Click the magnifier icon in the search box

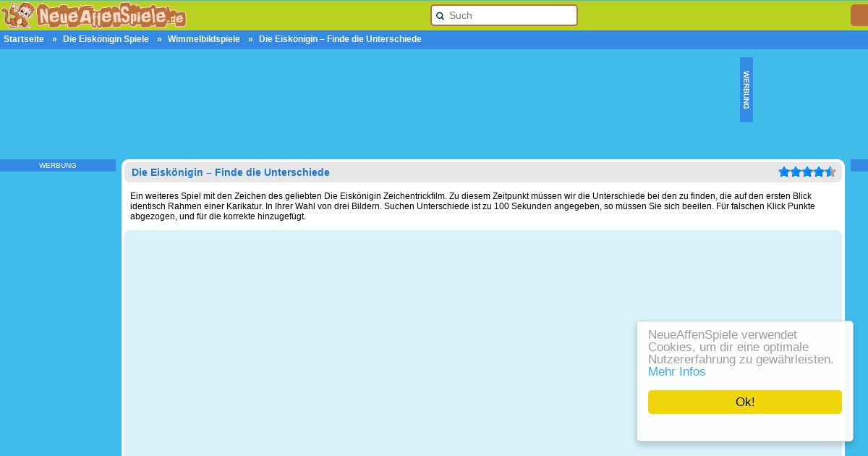[440, 16]
